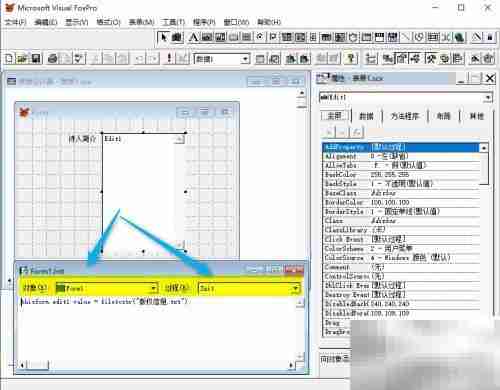Select the Destroy Event property row
This screenshot has width=500, height=390.
click(x=402, y=295)
